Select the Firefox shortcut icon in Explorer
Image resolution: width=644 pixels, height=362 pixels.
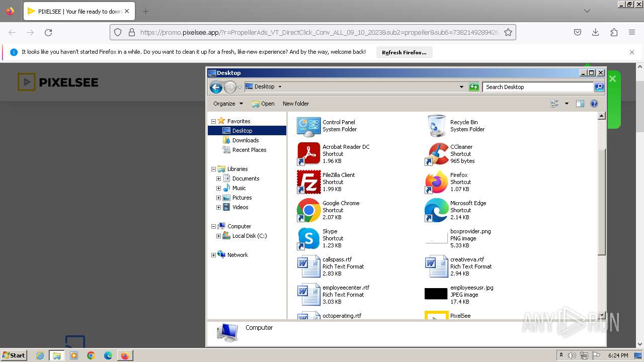tap(436, 182)
